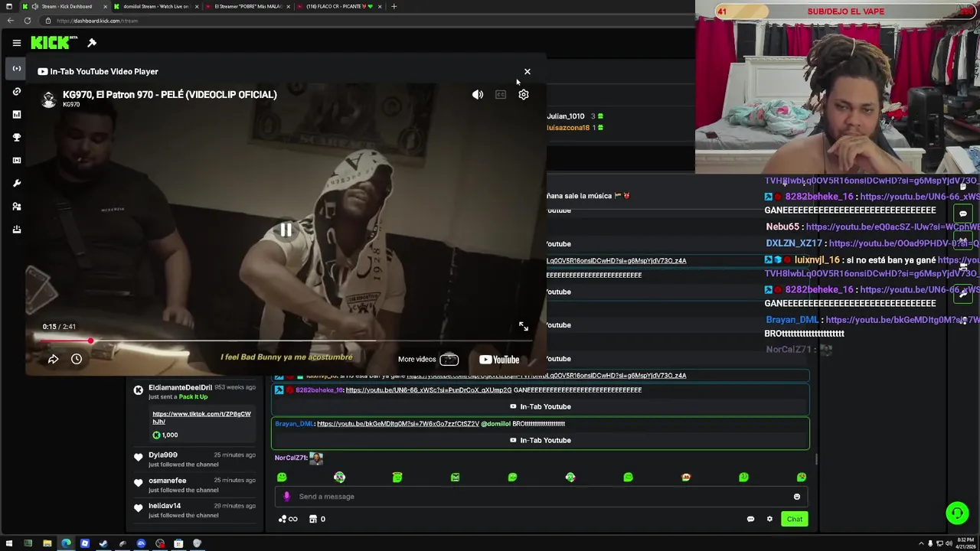The width and height of the screenshot is (980, 551).
Task: Reload the dashboard page
Action: pyautogui.click(x=28, y=21)
